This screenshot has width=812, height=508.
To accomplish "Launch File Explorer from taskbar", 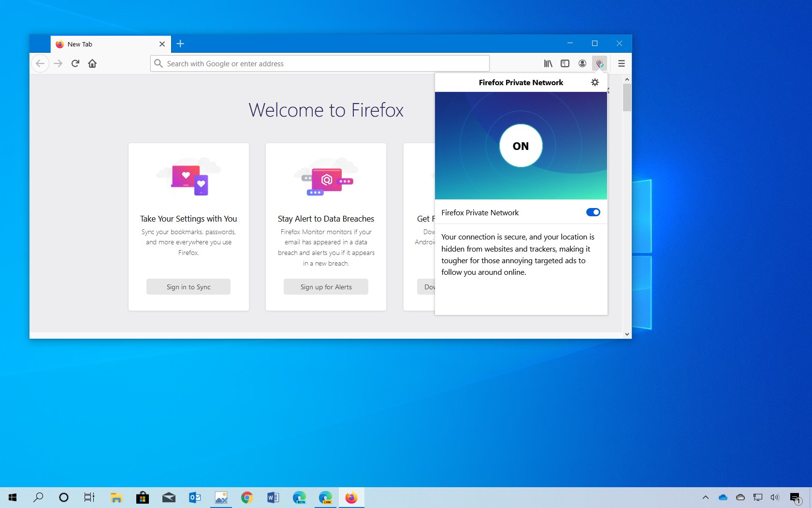I will (116, 497).
